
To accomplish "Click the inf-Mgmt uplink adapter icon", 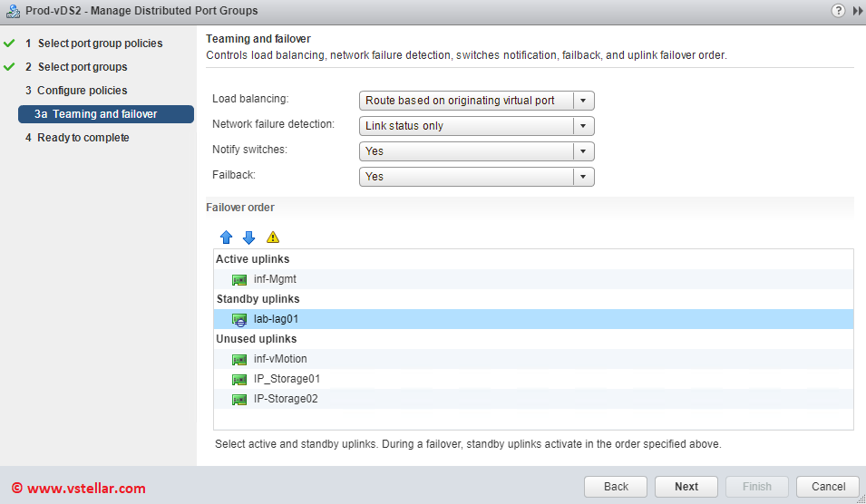I will tap(239, 280).
